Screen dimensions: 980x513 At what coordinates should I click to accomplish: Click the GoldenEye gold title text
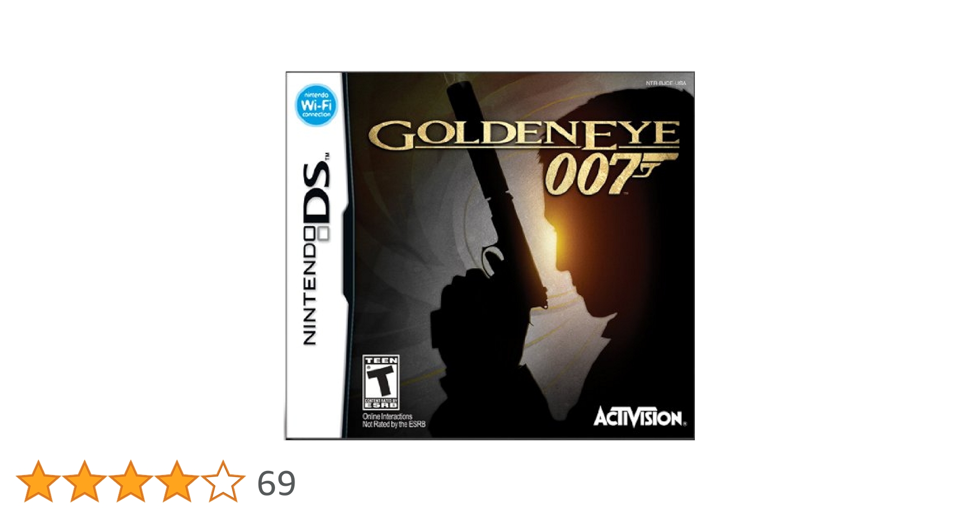click(524, 134)
